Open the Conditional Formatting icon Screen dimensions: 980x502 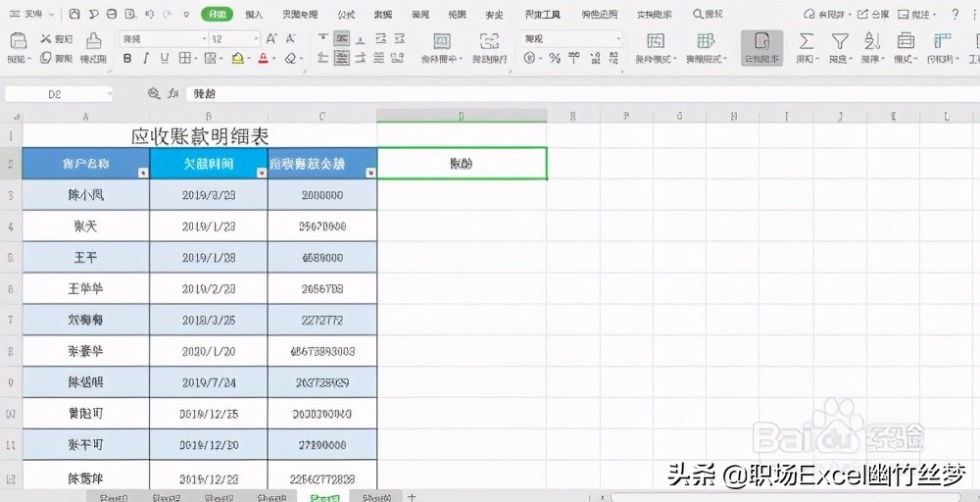[655, 41]
